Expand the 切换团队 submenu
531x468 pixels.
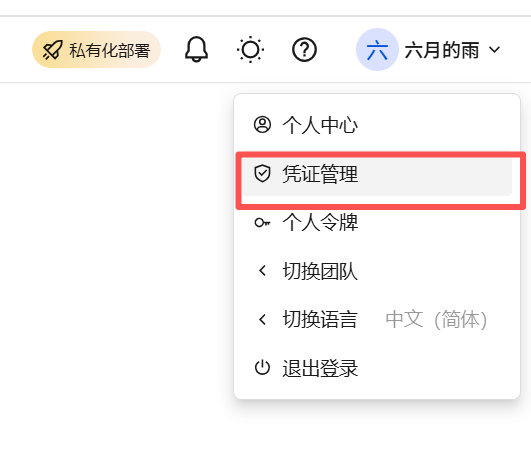click(377, 271)
